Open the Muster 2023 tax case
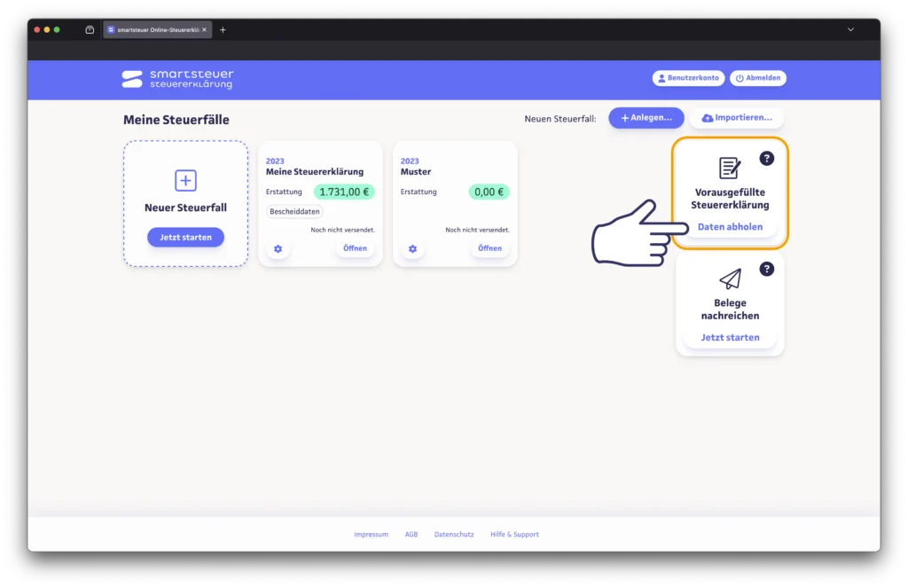 pyautogui.click(x=489, y=248)
